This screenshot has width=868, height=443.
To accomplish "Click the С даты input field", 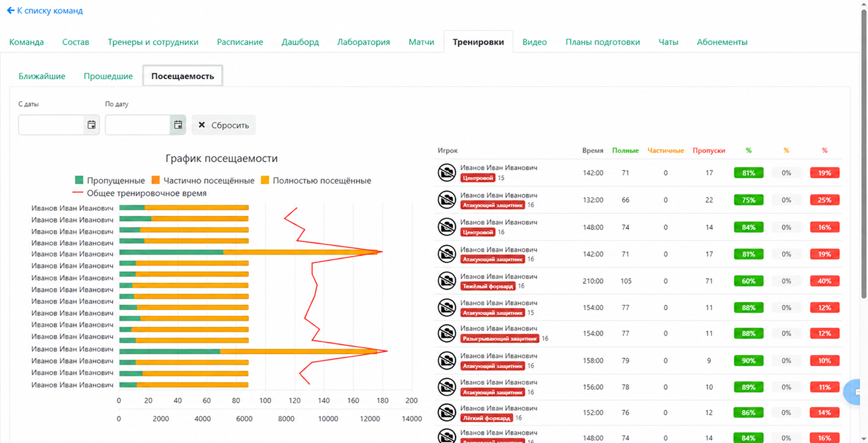I will coord(51,125).
